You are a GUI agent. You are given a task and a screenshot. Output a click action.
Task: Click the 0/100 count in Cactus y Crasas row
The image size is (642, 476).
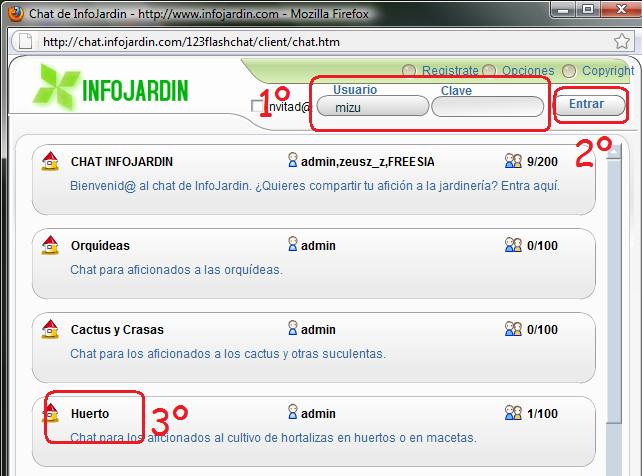[x=542, y=329]
